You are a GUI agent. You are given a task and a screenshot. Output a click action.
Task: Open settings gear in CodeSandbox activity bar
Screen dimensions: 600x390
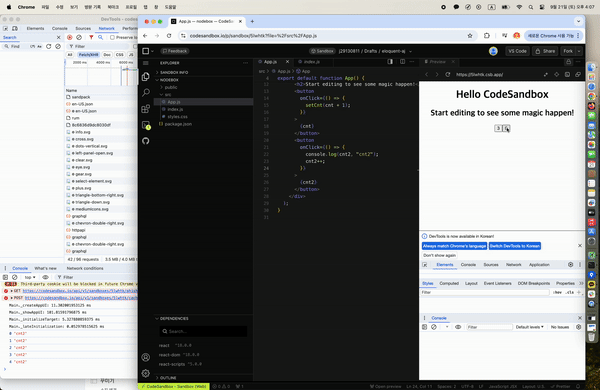coord(146,373)
